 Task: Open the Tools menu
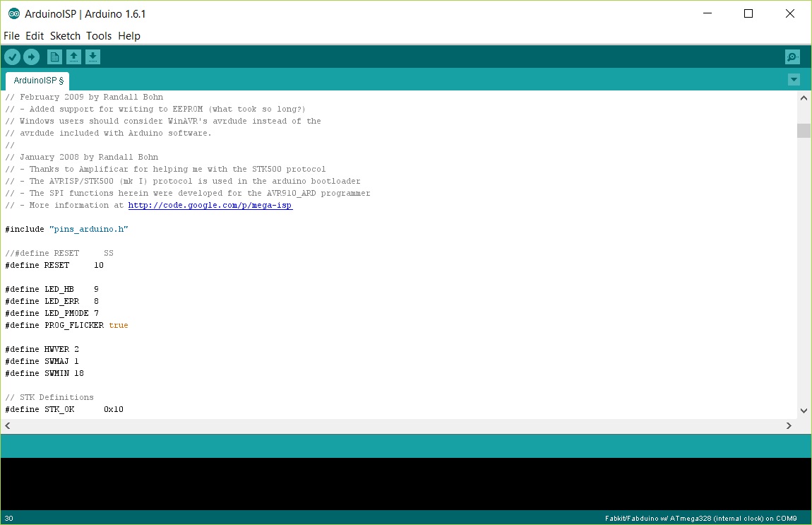99,36
